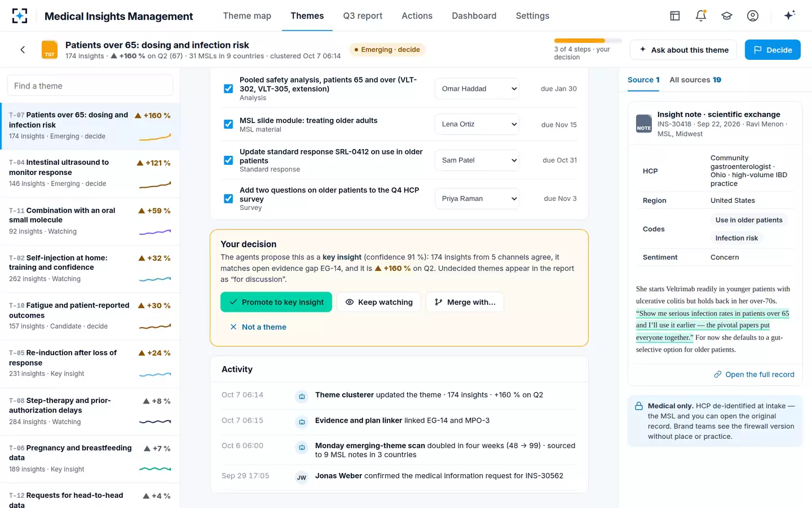The width and height of the screenshot is (812, 508).
Task: Open the Omar Haddad assignee dropdown
Action: tap(477, 89)
